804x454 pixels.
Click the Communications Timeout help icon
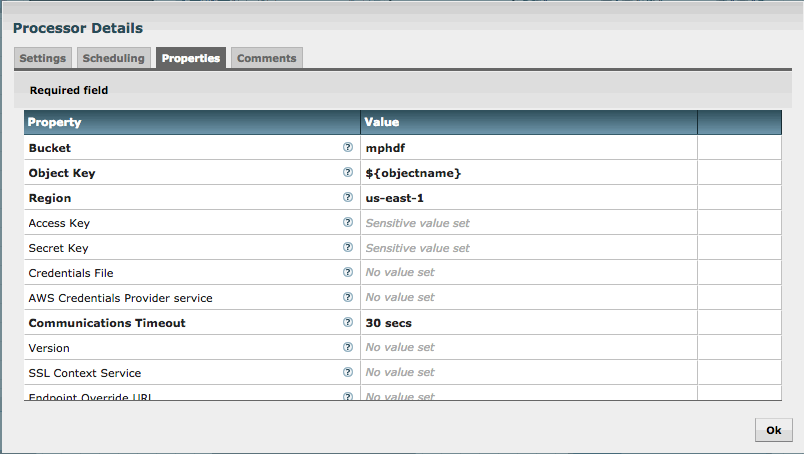pyautogui.click(x=348, y=322)
